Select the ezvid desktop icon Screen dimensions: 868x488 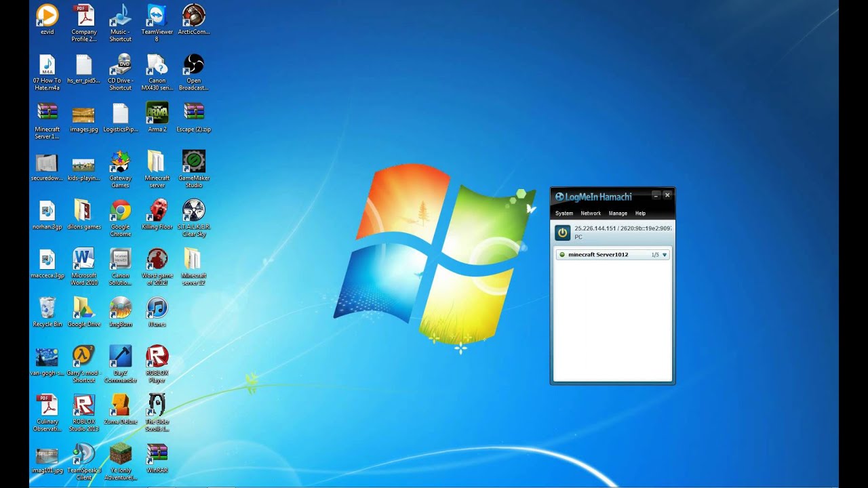(x=47, y=15)
